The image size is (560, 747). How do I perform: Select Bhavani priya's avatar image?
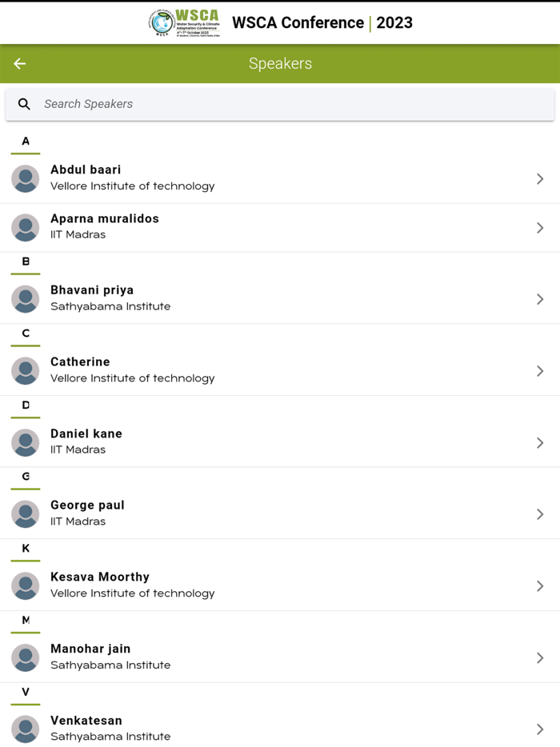tap(25, 298)
